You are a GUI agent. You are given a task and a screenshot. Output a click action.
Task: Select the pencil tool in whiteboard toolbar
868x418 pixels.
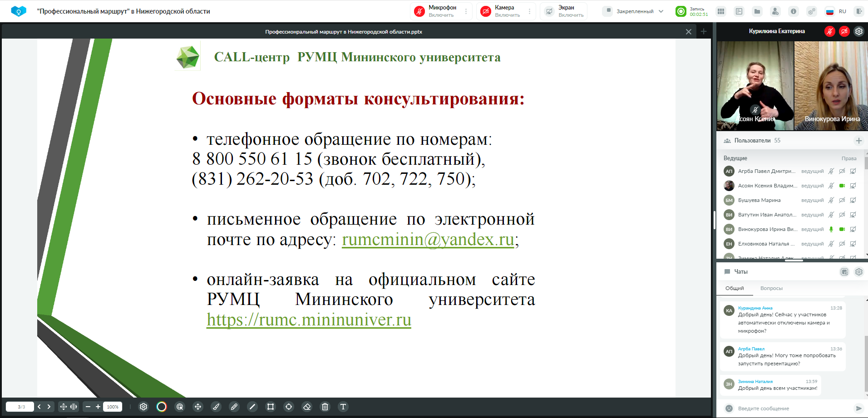234,407
